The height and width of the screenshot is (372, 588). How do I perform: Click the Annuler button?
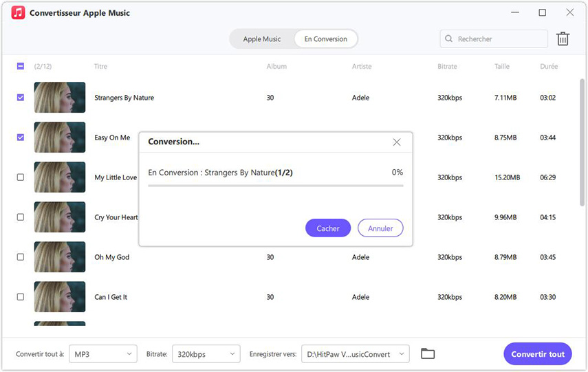click(380, 228)
